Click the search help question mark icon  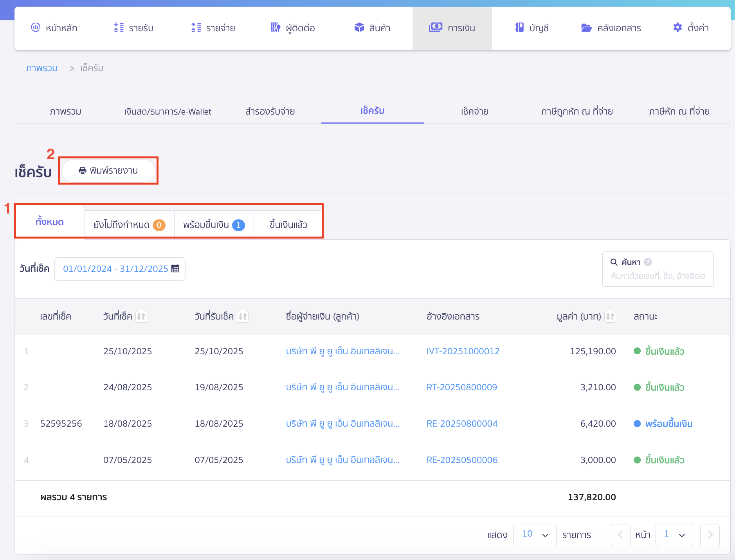pos(648,262)
